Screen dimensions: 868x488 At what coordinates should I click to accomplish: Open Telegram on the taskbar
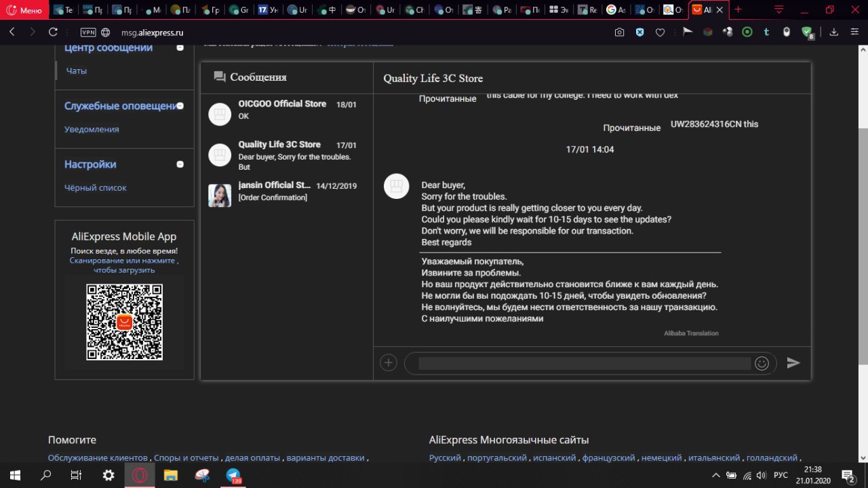coord(233,475)
